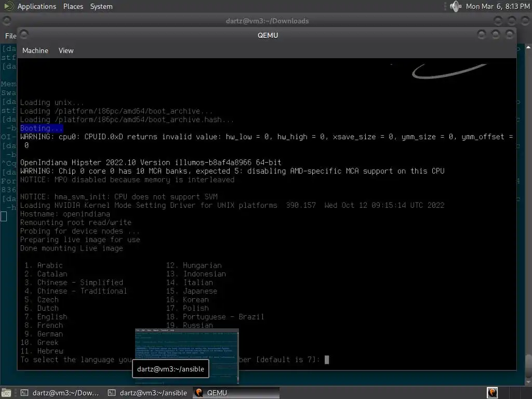Image resolution: width=532 pixels, height=399 pixels.
Task: Click the 'Hostname: openindiana' line
Action: coord(65,214)
